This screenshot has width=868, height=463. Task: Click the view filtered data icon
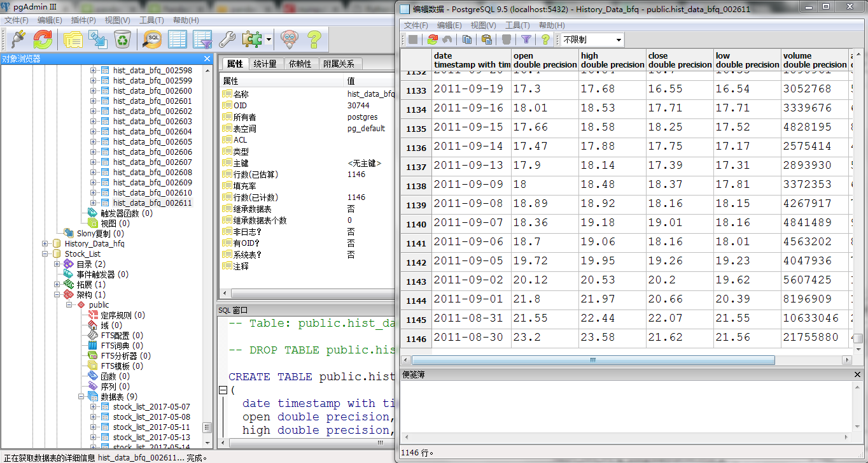point(202,39)
